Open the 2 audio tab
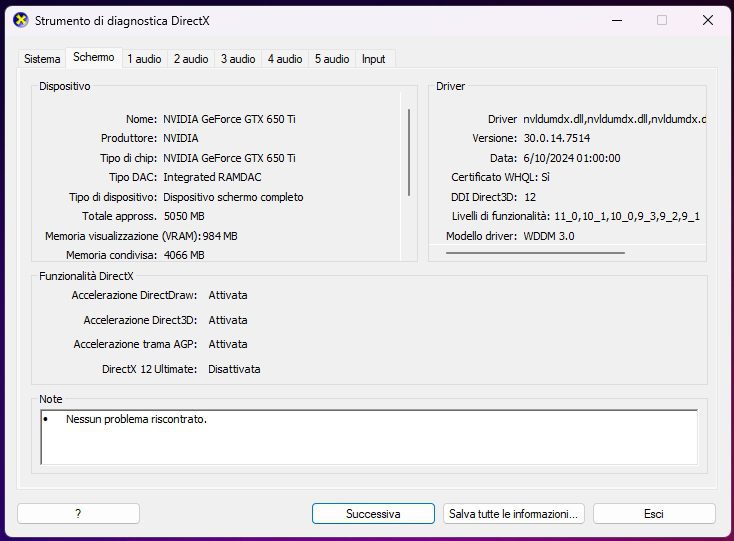Viewport: 734px width, 541px height. pyautogui.click(x=191, y=59)
